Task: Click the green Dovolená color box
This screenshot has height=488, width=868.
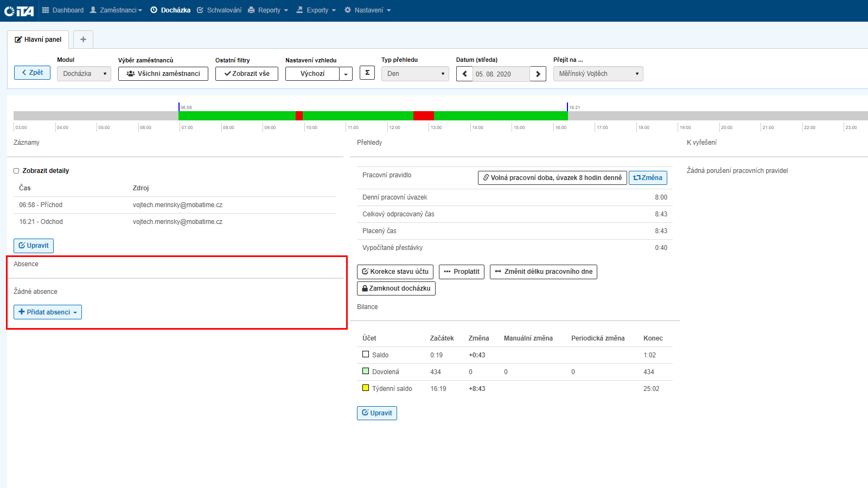Action: 366,371
